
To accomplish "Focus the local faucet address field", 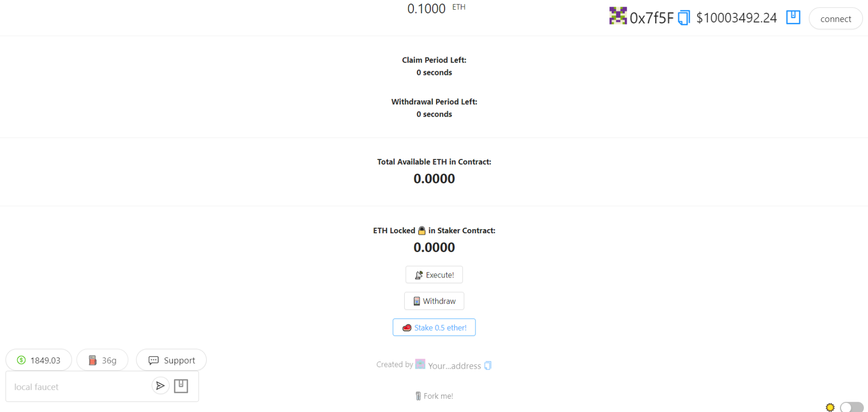I will pos(79,387).
